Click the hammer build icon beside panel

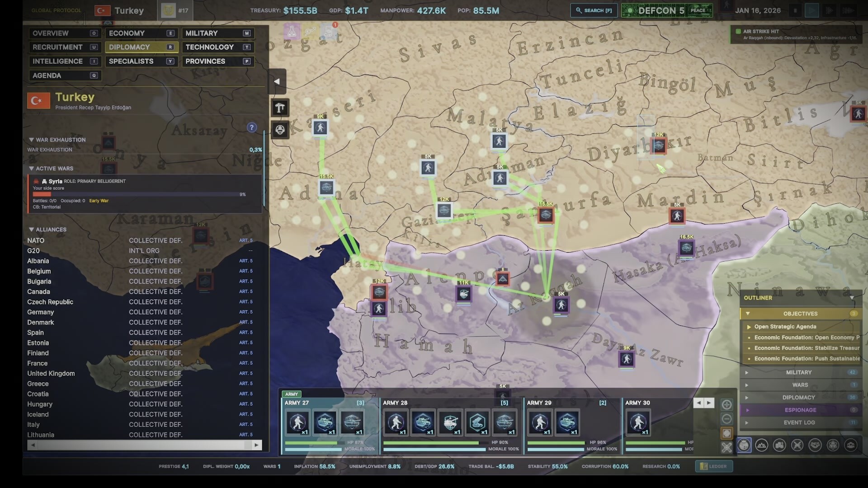pyautogui.click(x=280, y=108)
